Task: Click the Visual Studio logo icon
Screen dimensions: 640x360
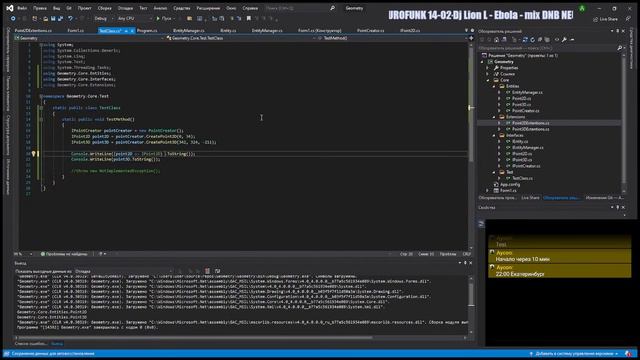Action: click(9, 8)
